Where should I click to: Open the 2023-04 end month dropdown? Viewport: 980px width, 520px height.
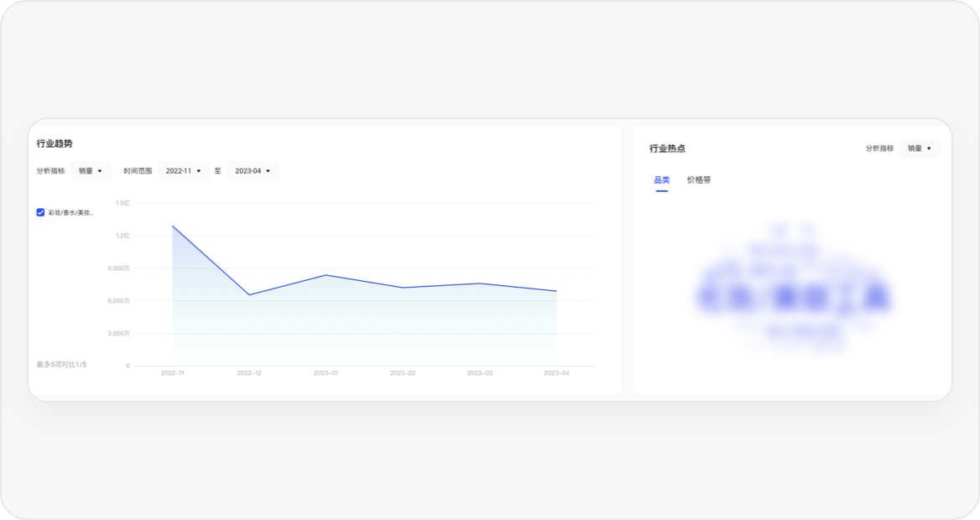253,171
